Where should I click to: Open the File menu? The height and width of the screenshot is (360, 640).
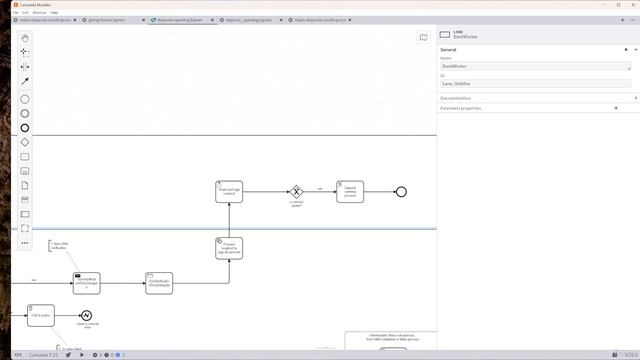16,13
